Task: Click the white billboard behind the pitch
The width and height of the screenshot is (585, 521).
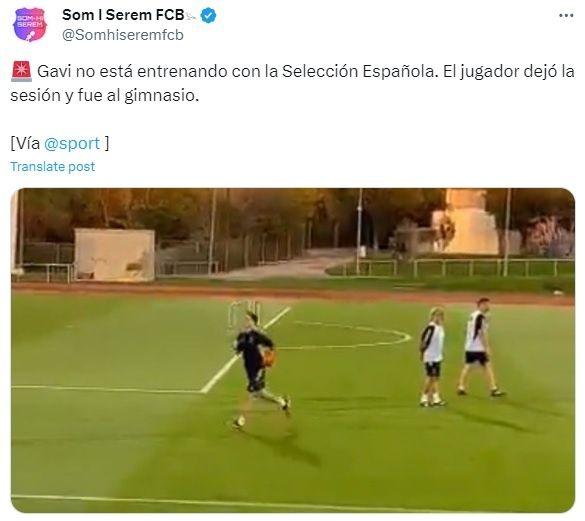Action: tap(115, 255)
